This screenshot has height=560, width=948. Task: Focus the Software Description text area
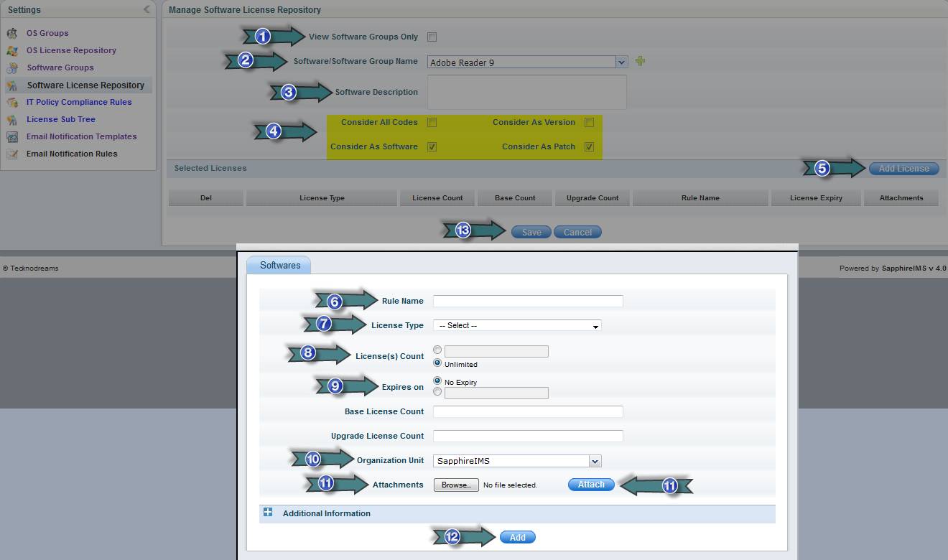[x=527, y=92]
